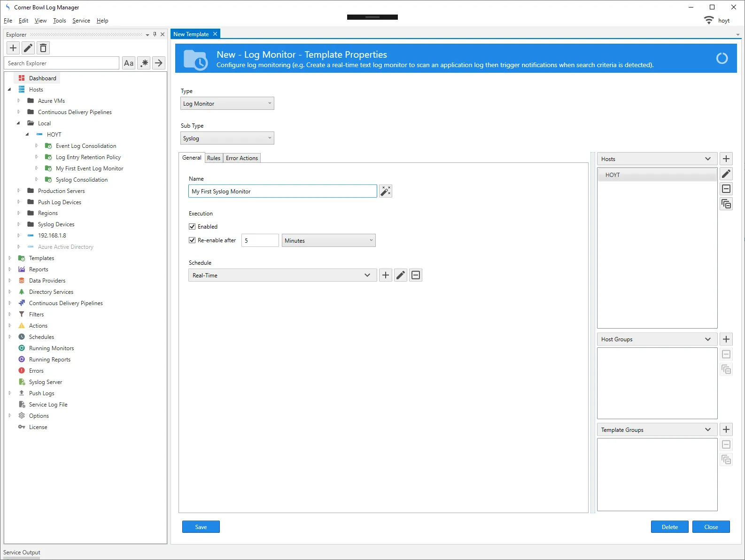745x560 pixels.
Task: Switch to the Rules tab
Action: coord(214,158)
